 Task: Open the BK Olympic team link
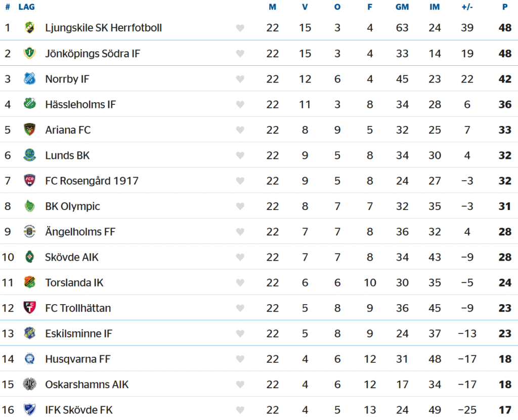click(72, 206)
